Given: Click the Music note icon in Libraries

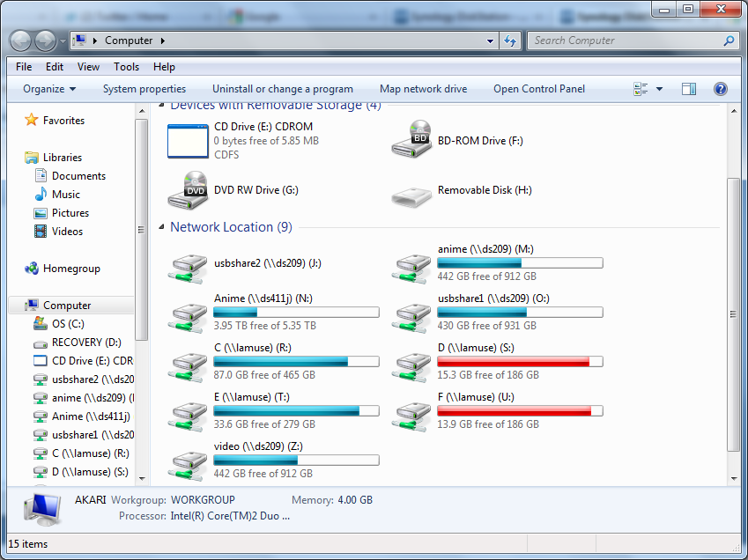Looking at the screenshot, I should coord(41,194).
